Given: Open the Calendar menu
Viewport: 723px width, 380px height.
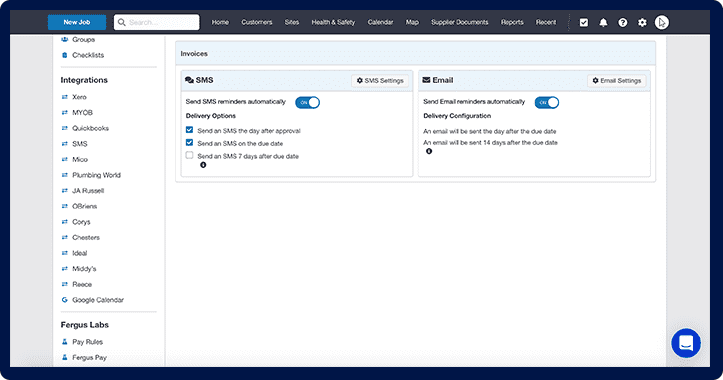Looking at the screenshot, I should click(x=380, y=22).
